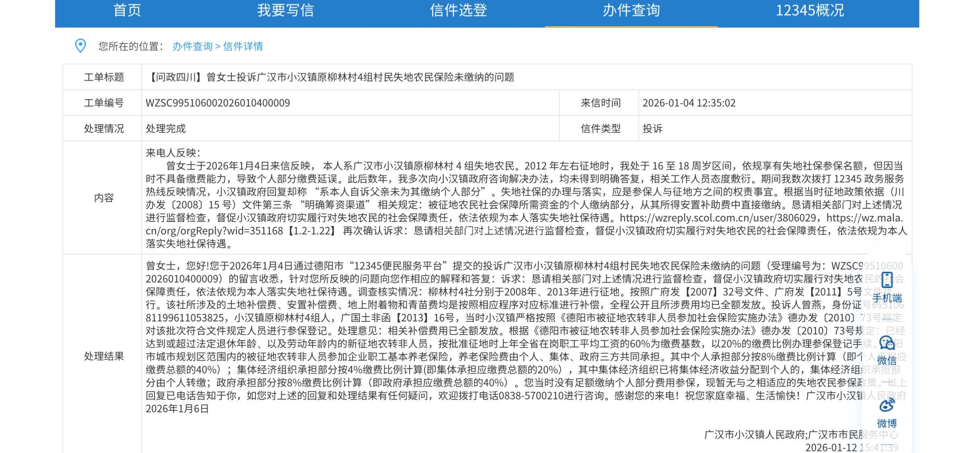The width and height of the screenshot is (980, 453).
Task: Click the 微博 text label
Action: [x=887, y=423]
